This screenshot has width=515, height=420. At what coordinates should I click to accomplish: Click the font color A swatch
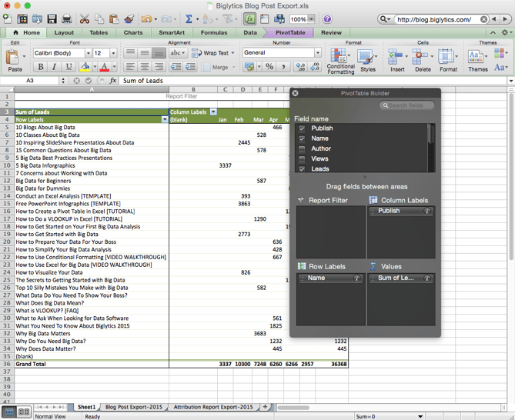coord(104,68)
